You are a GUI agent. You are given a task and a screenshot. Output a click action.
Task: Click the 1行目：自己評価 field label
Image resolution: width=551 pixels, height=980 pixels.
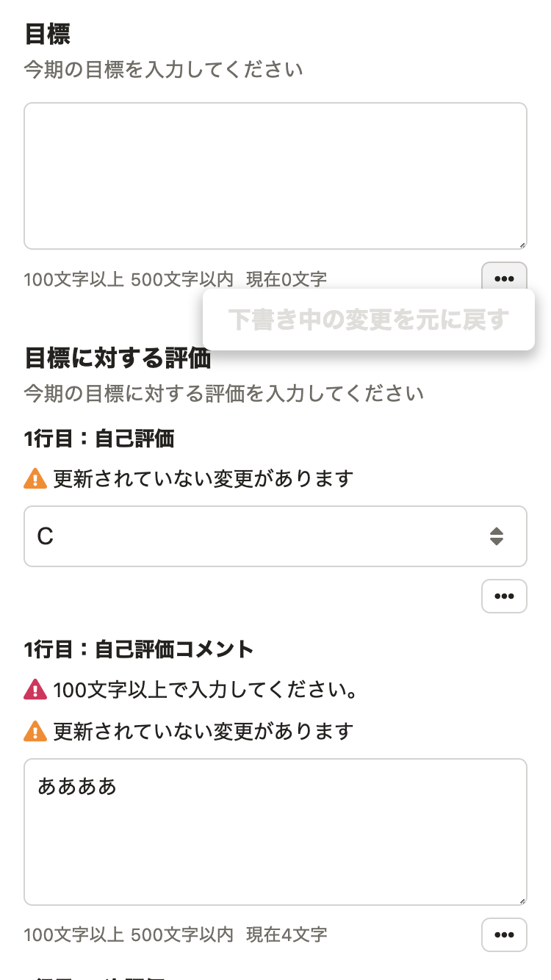(99, 439)
